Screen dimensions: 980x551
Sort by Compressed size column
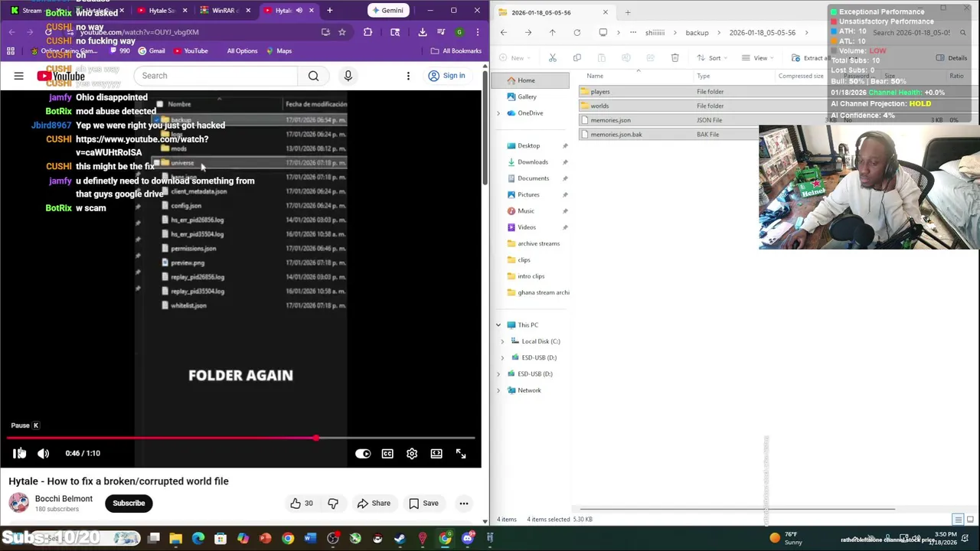pos(801,76)
